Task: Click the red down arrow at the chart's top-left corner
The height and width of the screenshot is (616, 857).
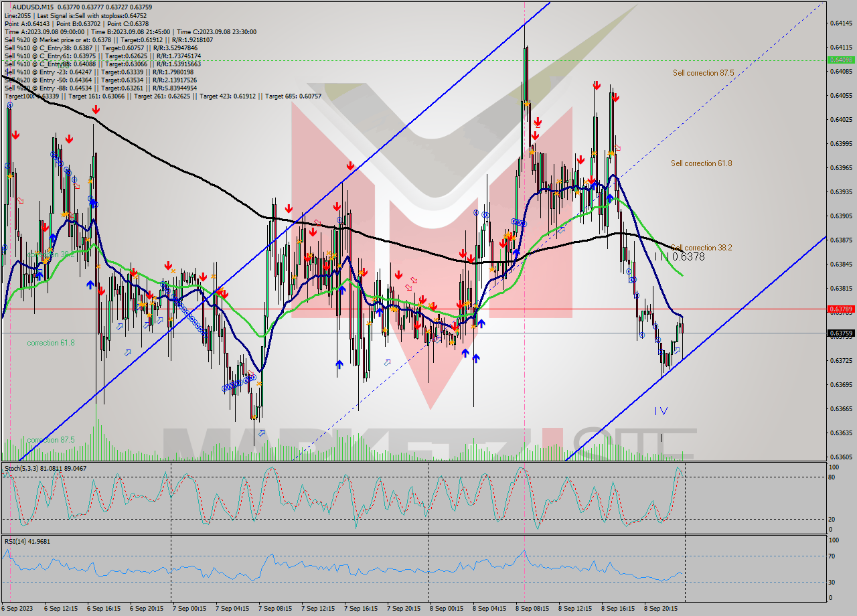Action: pyautogui.click(x=16, y=135)
